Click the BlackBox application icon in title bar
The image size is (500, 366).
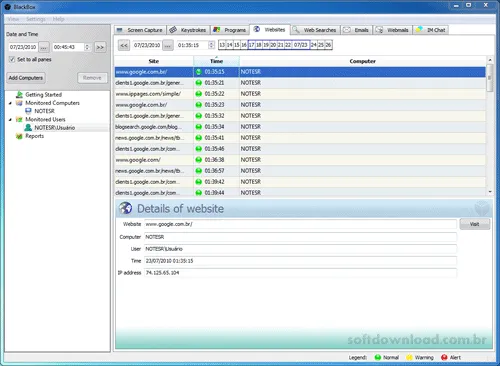(x=8, y=7)
